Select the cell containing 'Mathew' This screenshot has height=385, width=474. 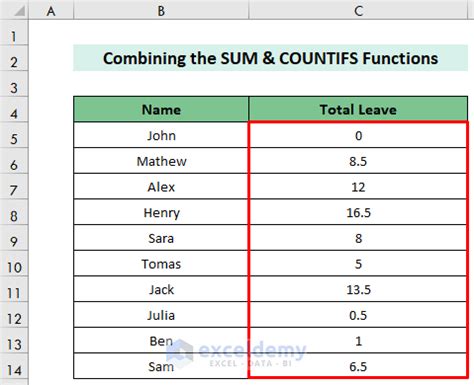tap(161, 161)
